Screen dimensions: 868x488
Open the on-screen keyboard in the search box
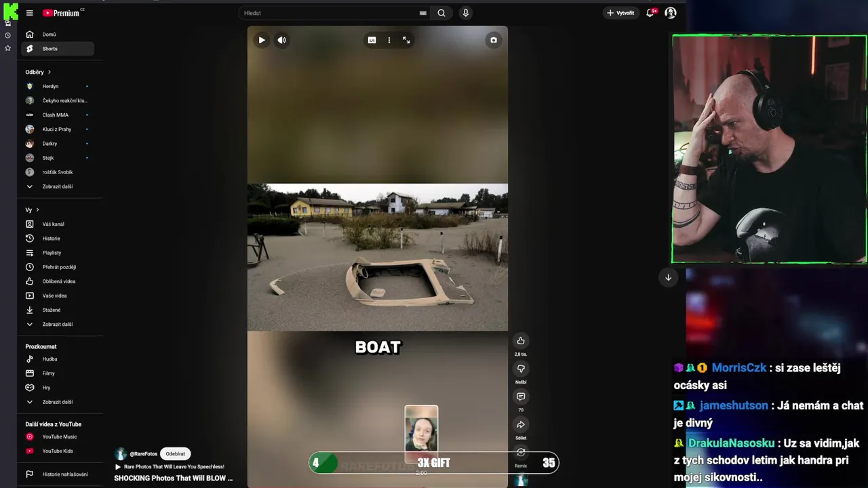(x=423, y=13)
